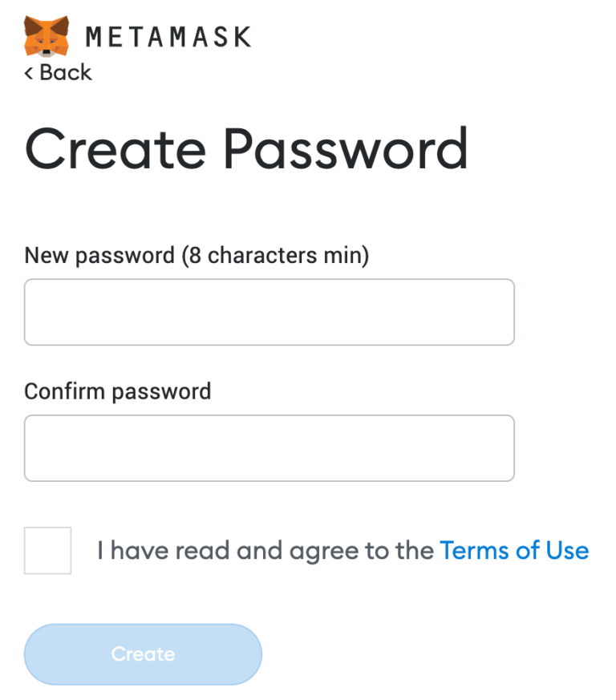Focus the New password input field
The image size is (616, 700).
click(x=269, y=312)
